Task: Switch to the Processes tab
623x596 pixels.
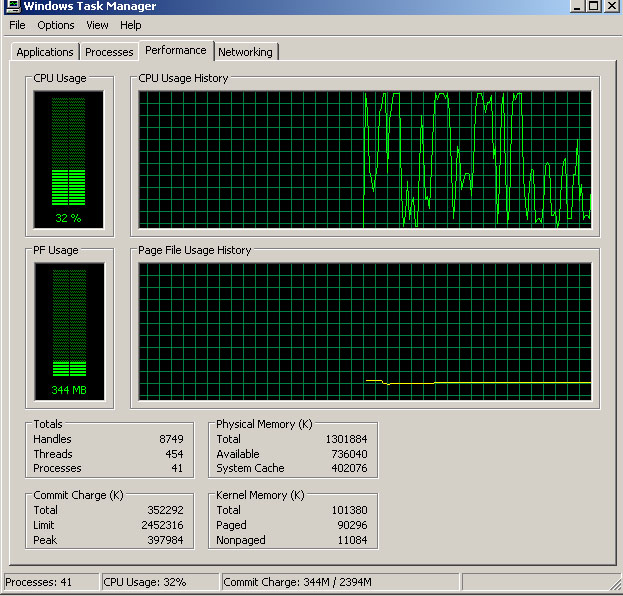Action: (x=109, y=52)
